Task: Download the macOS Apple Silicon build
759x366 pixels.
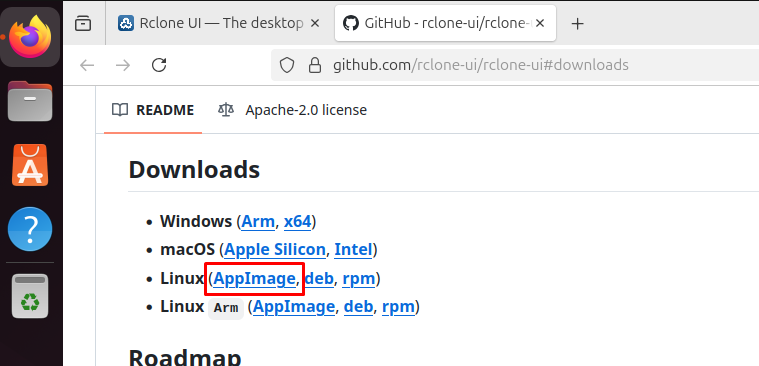Action: 275,250
